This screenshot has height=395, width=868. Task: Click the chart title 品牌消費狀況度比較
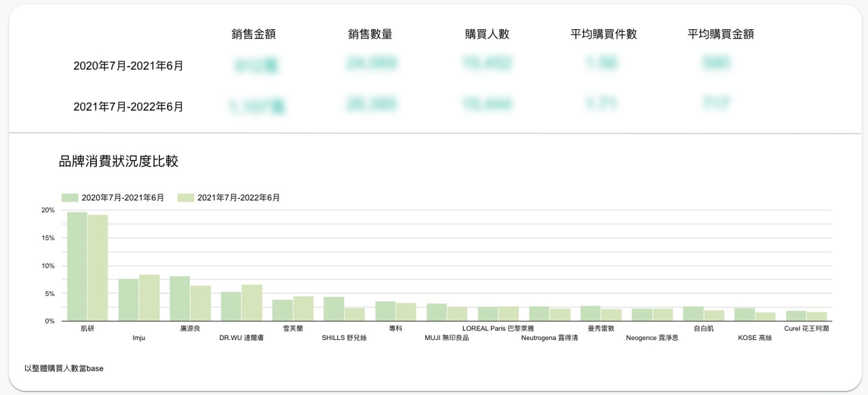tap(119, 162)
